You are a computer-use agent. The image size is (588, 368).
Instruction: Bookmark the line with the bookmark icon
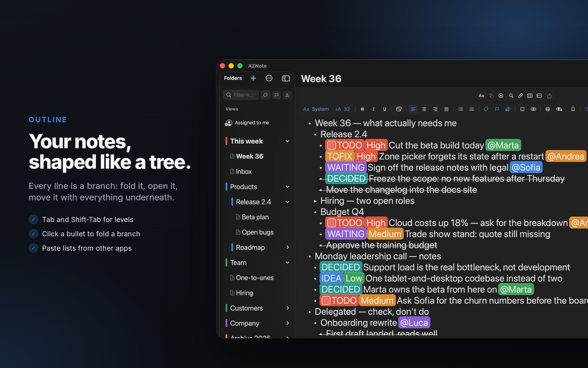tap(573, 109)
